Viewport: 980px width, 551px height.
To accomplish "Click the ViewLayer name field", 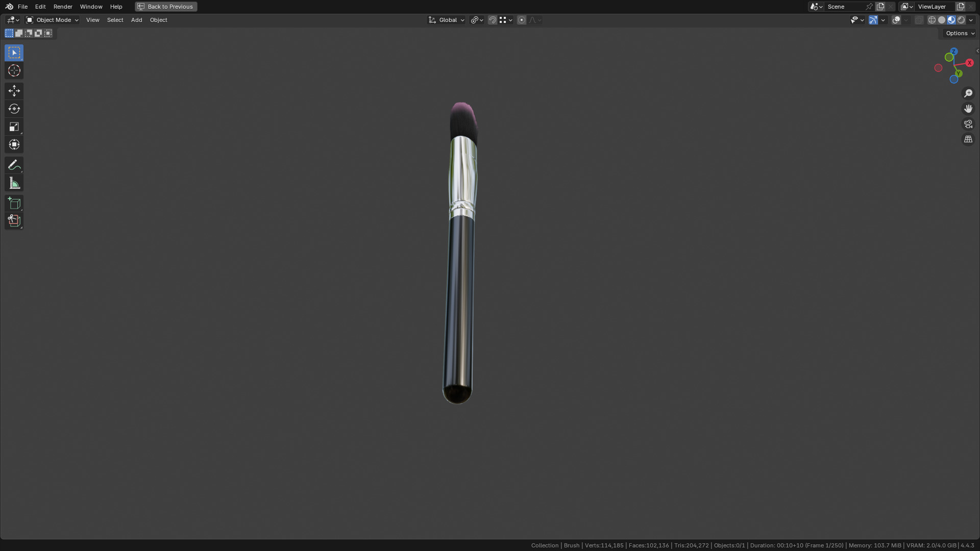I will pyautogui.click(x=935, y=7).
